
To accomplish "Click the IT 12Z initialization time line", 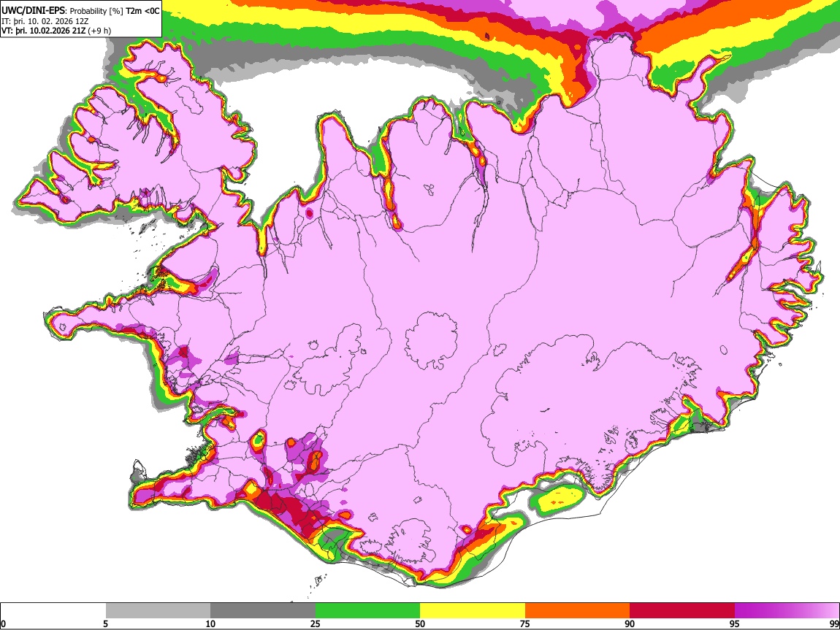I will 45,21.
